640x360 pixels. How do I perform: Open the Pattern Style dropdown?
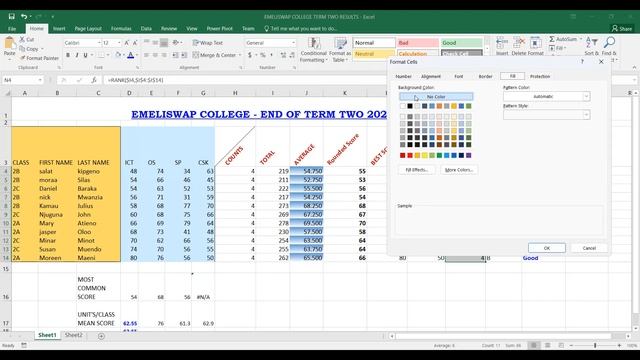tap(586, 115)
